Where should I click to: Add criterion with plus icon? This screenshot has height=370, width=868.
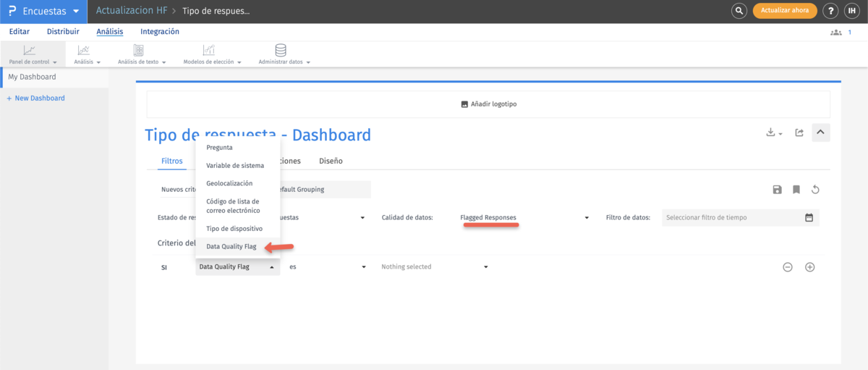coord(810,266)
